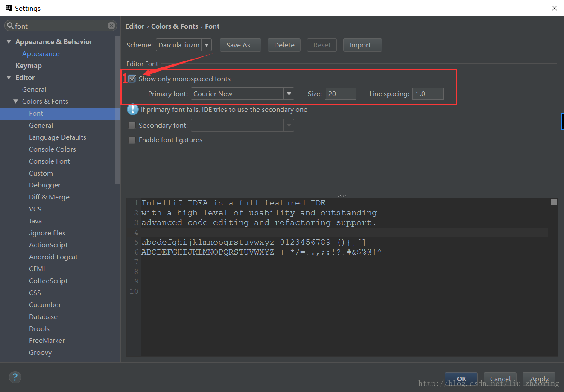Select Groovy in the settings tree
Screen dimensions: 564x392
[40, 352]
